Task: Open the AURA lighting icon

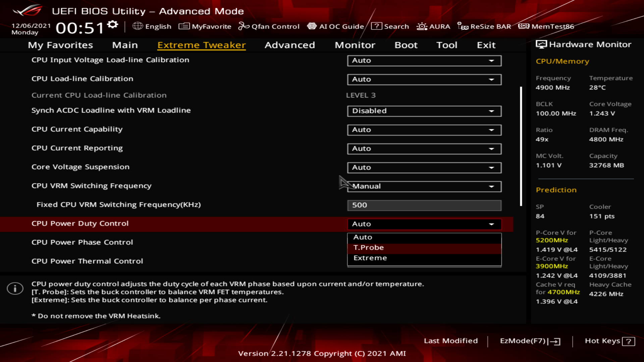Action: [x=422, y=26]
